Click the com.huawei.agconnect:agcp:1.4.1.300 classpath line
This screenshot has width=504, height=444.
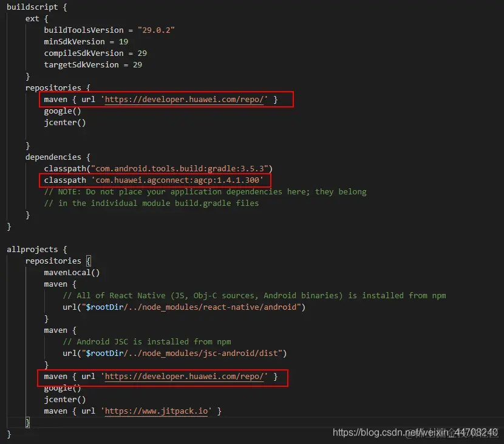coord(154,180)
